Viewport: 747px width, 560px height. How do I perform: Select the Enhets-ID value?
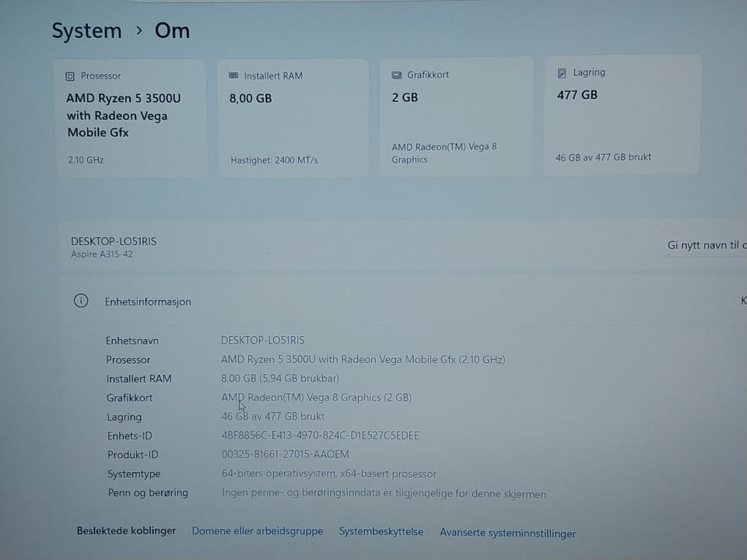(320, 436)
